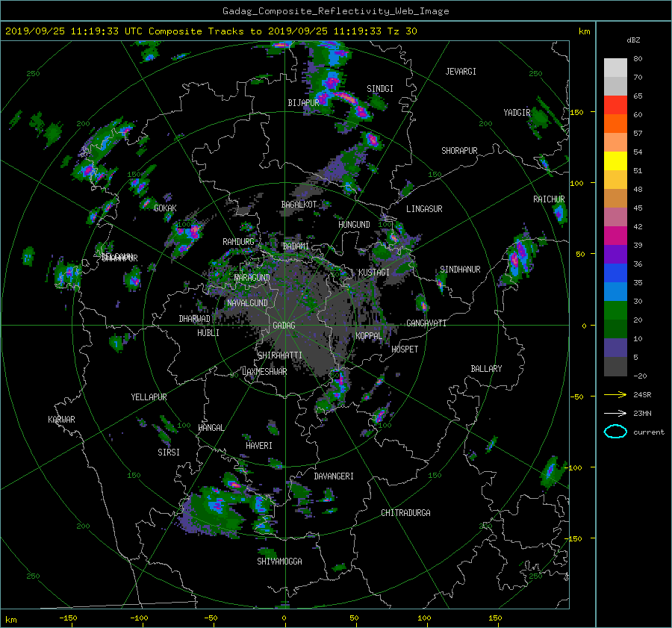672x628 pixels.
Task: Click the KOPPAL label
Action: (x=369, y=336)
